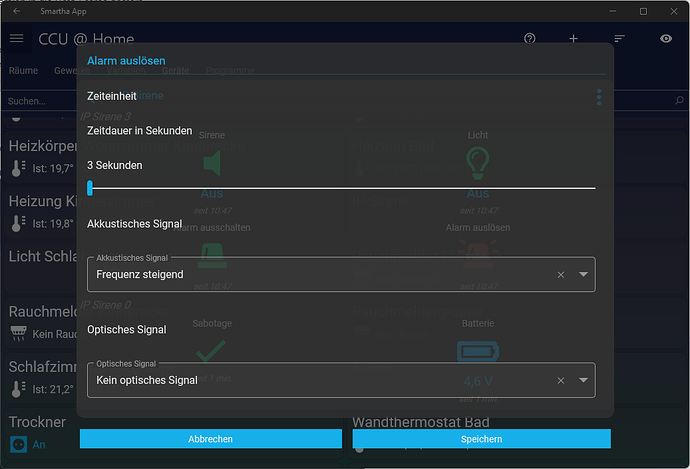Click the back arrow in title bar
This screenshot has height=469, width=690.
pyautogui.click(x=16, y=11)
